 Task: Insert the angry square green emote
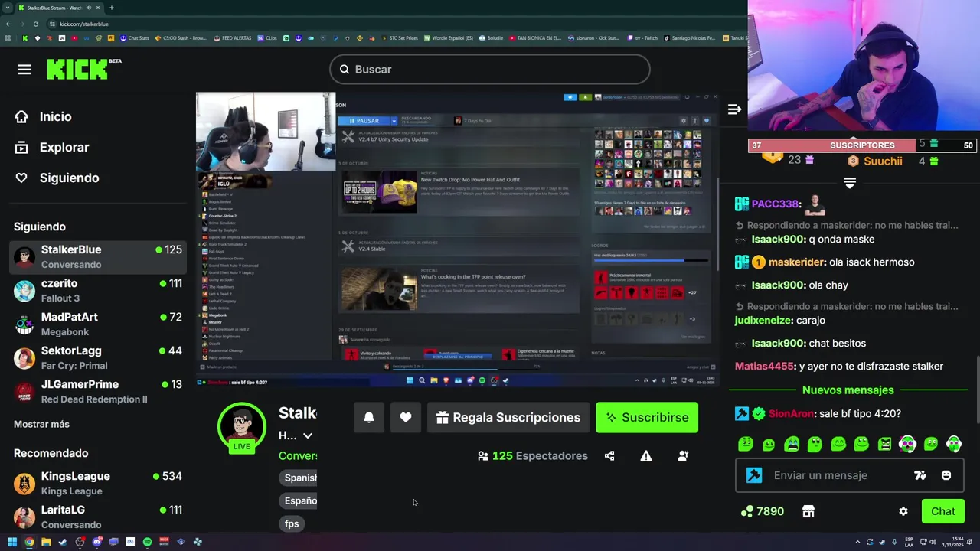click(x=884, y=444)
